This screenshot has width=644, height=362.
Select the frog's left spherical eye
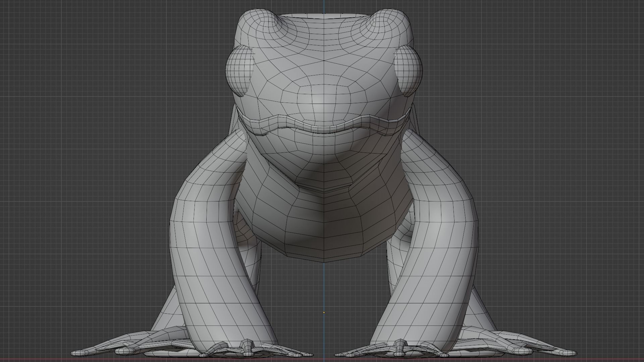tap(239, 71)
